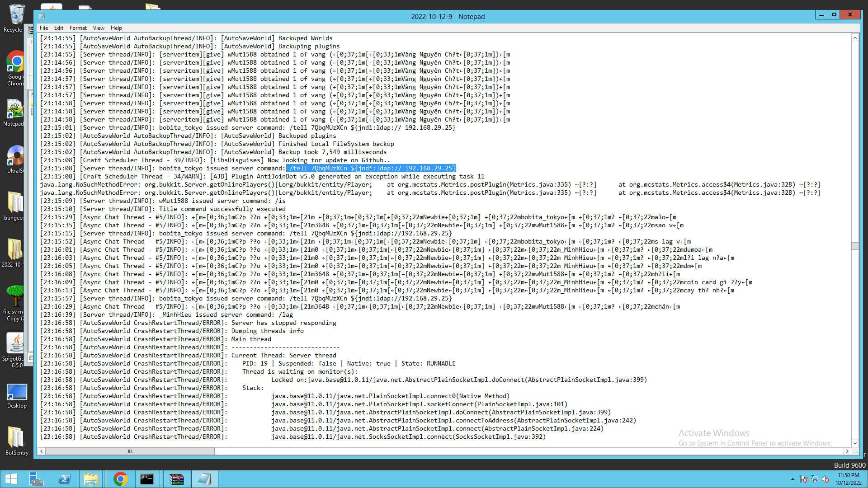Click the taskbar clock showing 11:50 PM
Screen dimensions: 868x488
coord(848,479)
